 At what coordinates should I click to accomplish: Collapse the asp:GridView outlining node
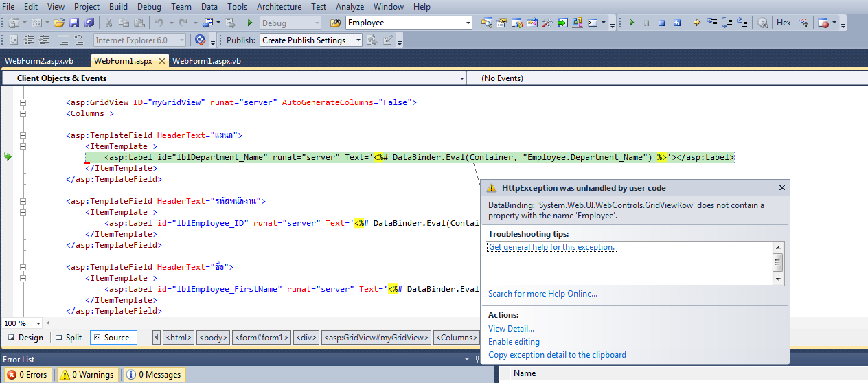click(x=23, y=102)
